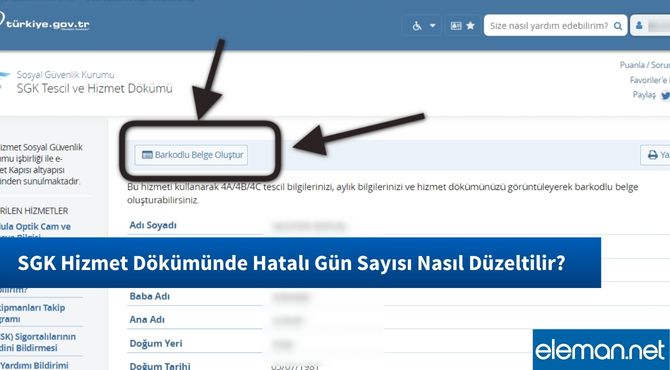670x370 pixels.
Task: Focus the 'Size nasıl yardım edebilirim?' search box
Action: point(555,26)
